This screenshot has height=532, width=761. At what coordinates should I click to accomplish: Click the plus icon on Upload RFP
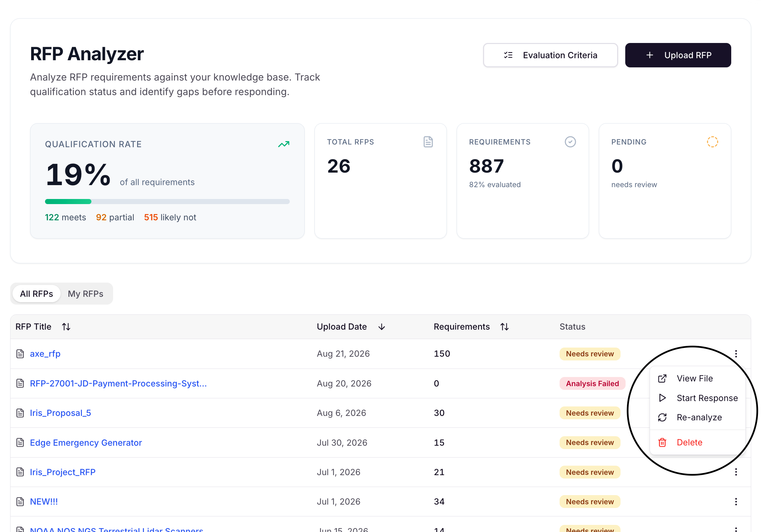coord(650,55)
